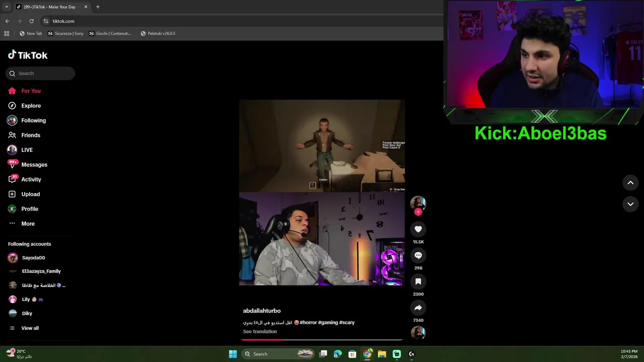The height and width of the screenshot is (362, 644).
Task: Open Microsoft Store from taskbar
Action: [x=353, y=354]
